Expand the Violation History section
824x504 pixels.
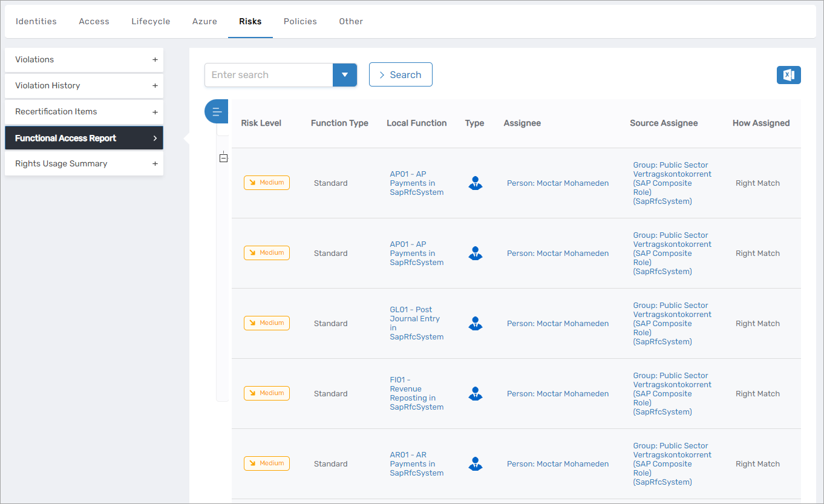[155, 86]
